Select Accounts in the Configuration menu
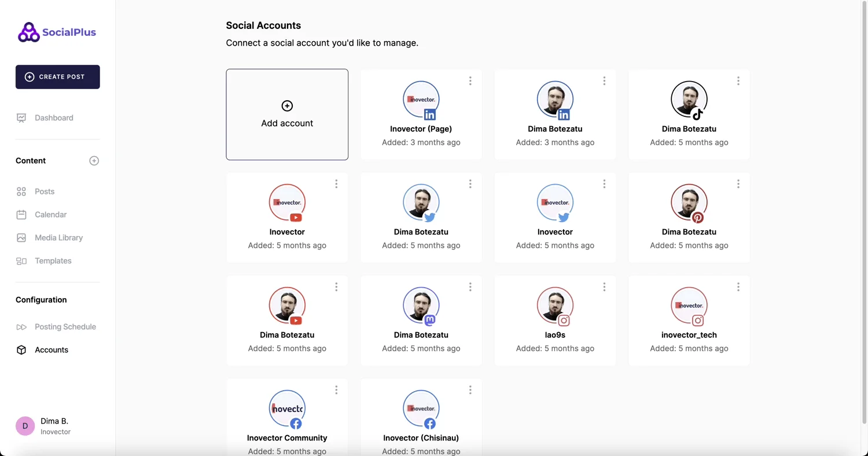The width and height of the screenshot is (868, 456). 52,350
